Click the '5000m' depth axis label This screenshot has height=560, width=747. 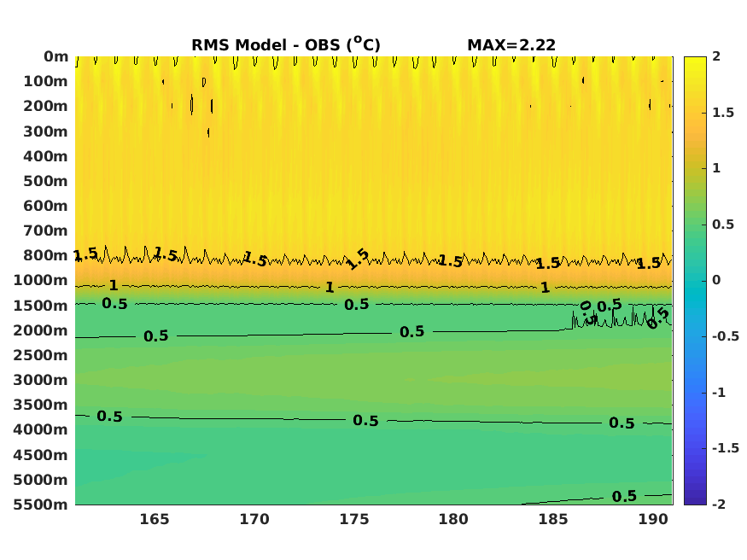click(x=41, y=480)
